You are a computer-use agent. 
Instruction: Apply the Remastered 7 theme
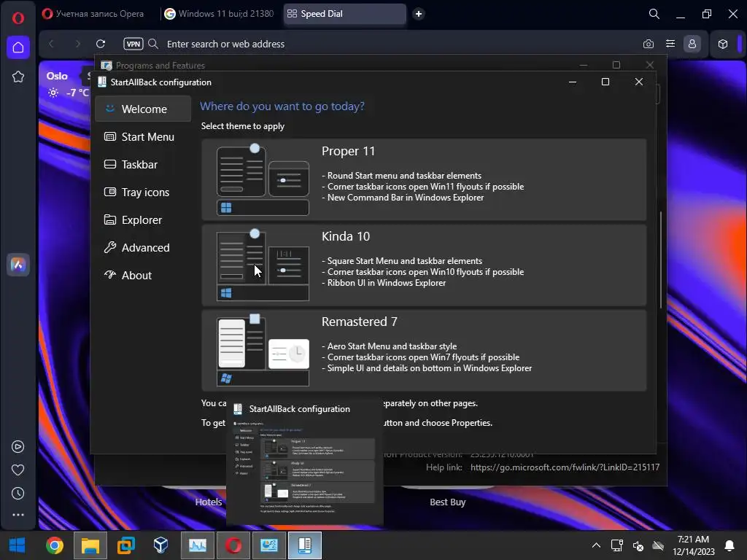(x=424, y=350)
